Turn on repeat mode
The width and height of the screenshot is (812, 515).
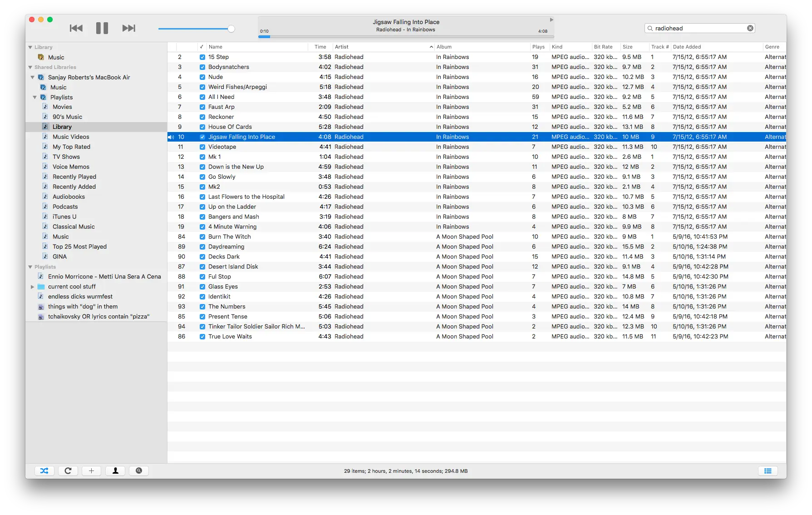pyautogui.click(x=68, y=471)
